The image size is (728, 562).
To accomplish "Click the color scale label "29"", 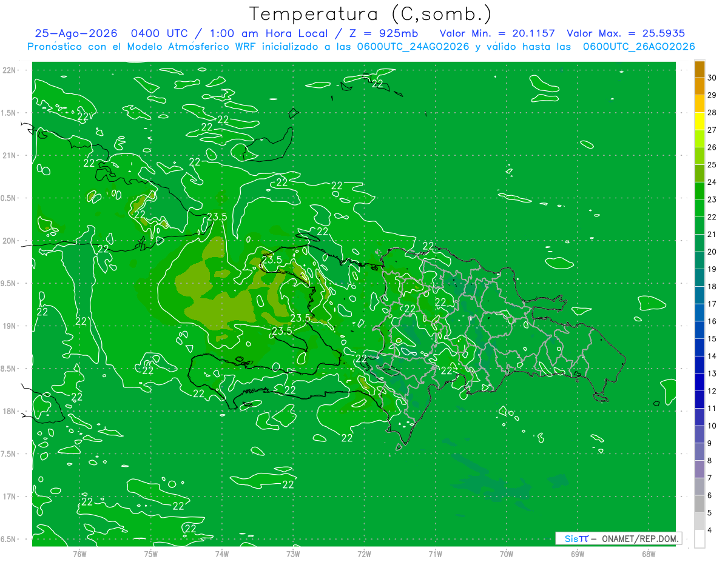I will coord(712,95).
